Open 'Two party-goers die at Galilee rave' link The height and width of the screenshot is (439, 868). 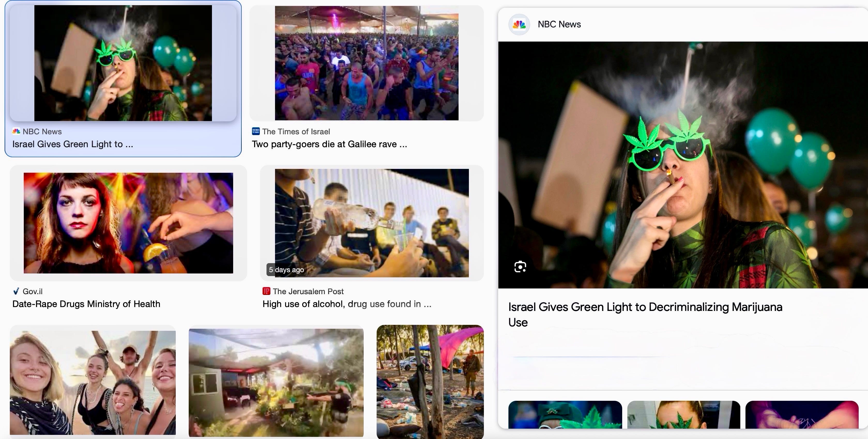pos(329,144)
